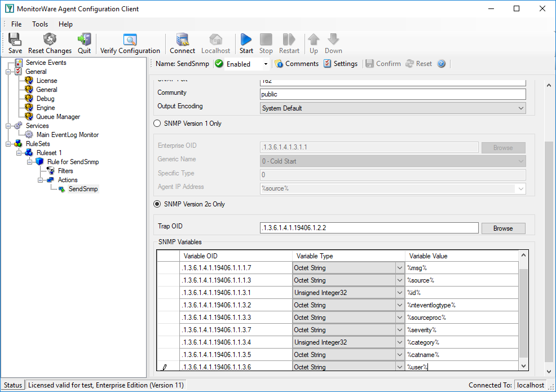Click the Connect toolbar icon
This screenshot has width=556, height=392.
click(182, 43)
